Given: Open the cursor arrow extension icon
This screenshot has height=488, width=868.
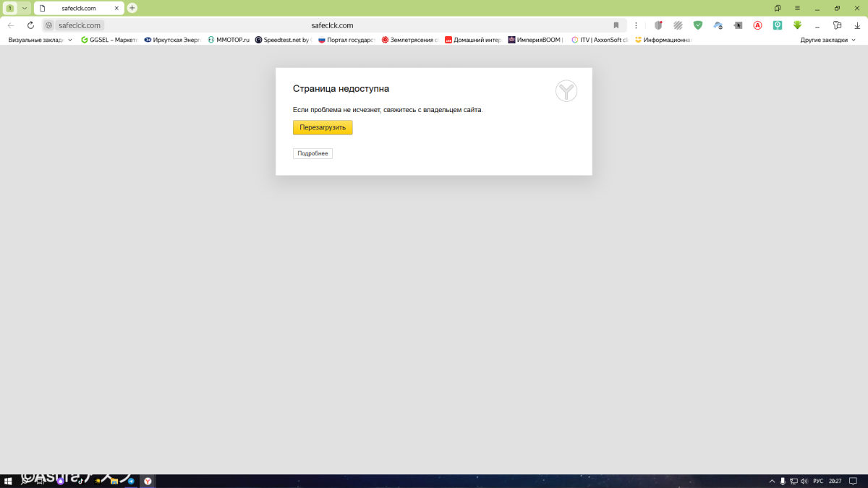Looking at the screenshot, I should click(x=738, y=25).
